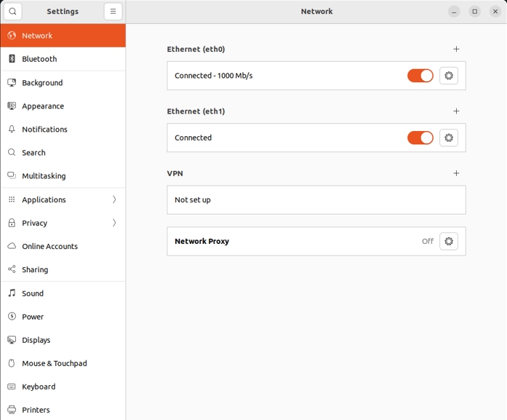
Task: Select Mouse & Touchpad settings
Action: pos(63,363)
